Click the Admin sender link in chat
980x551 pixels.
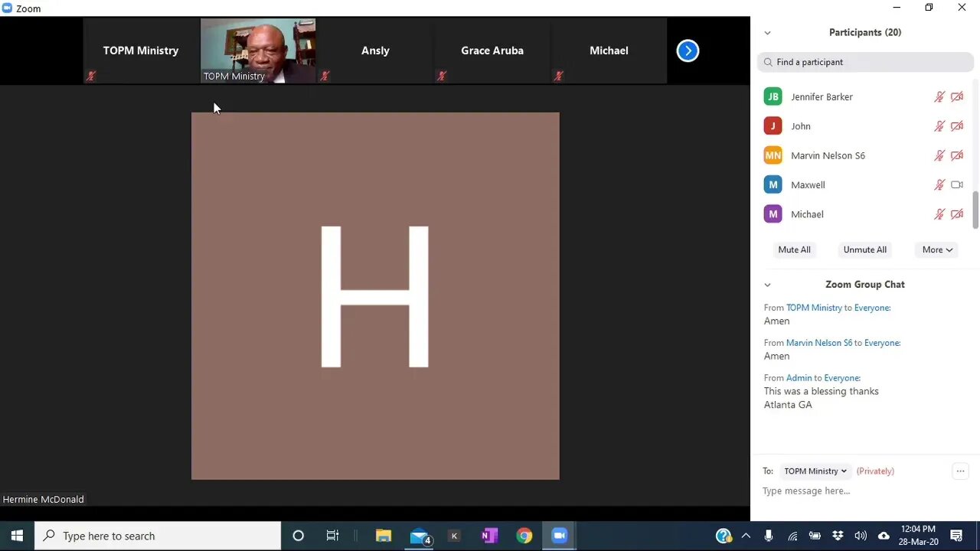799,378
